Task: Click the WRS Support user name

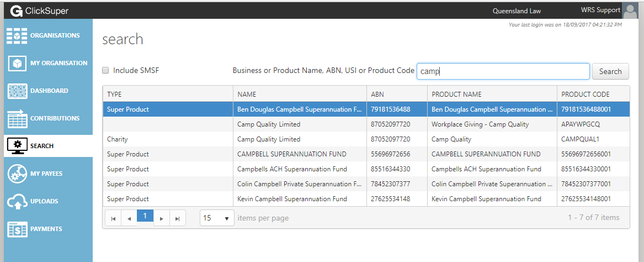Action: 600,10
